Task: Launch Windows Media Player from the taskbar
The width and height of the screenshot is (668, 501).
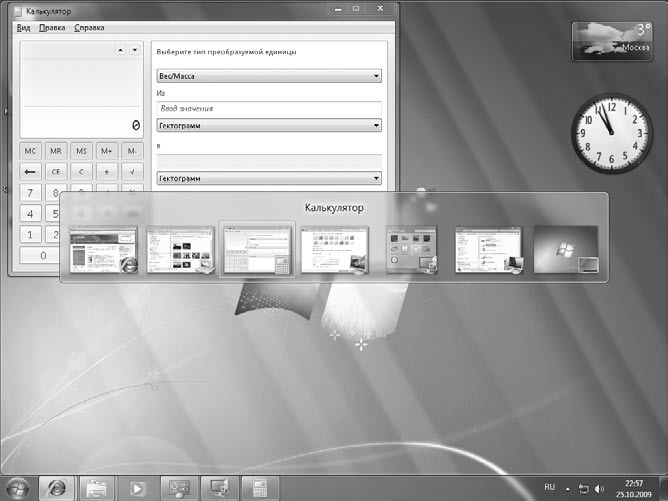Action: pos(136,489)
